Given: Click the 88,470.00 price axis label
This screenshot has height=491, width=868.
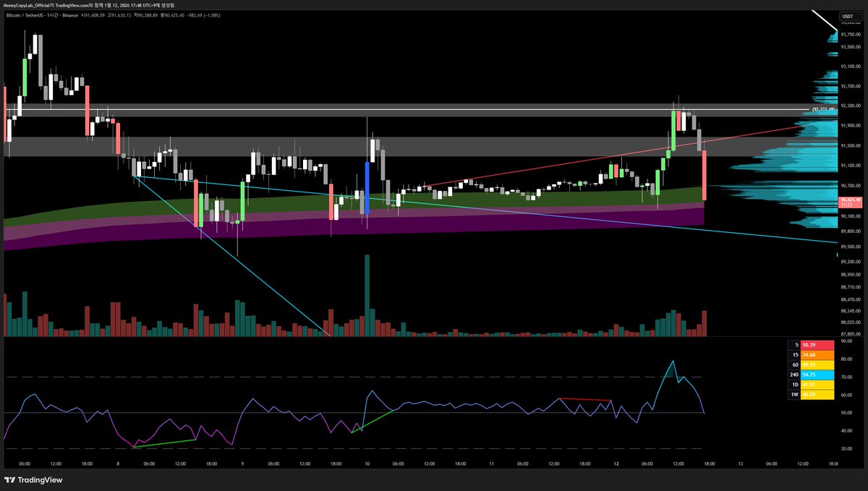Looking at the screenshot, I should tap(851, 299).
